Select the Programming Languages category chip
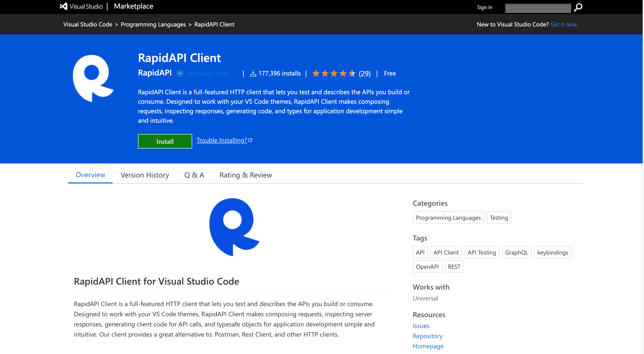The image size is (644, 354). point(448,217)
